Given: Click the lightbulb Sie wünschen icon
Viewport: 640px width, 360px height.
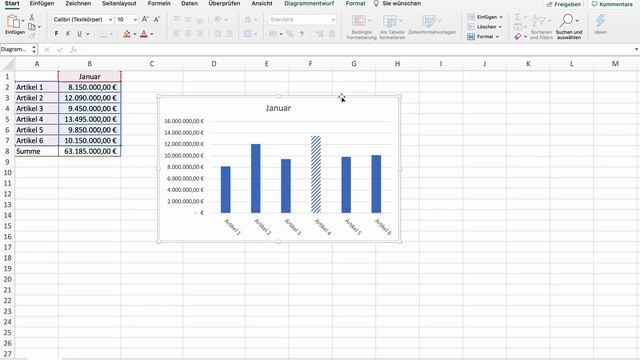Looking at the screenshot, I should click(376, 4).
